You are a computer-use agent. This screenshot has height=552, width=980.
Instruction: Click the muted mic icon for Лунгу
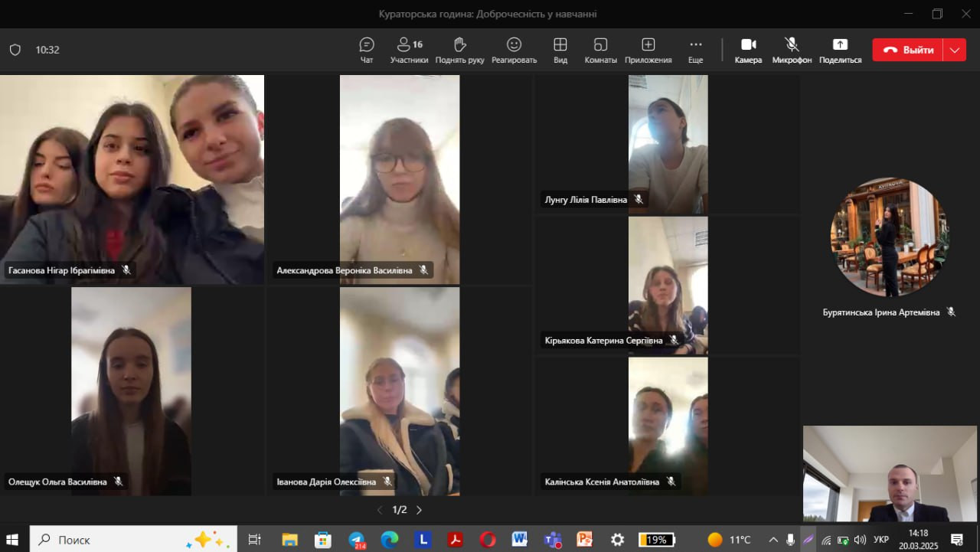pos(638,200)
